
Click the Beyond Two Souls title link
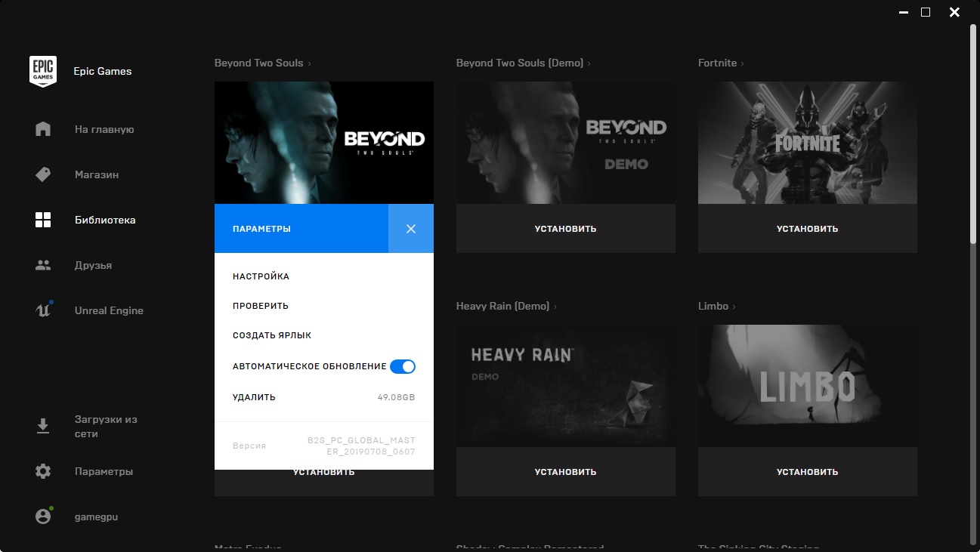point(258,63)
